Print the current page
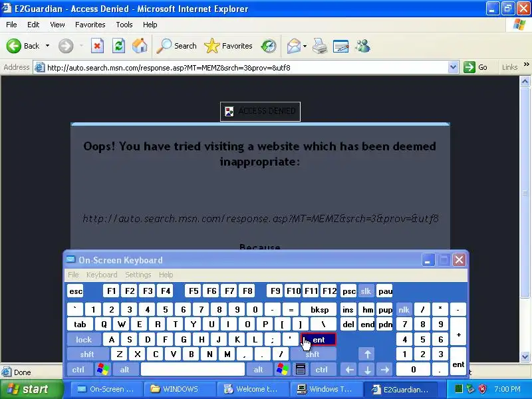The width and height of the screenshot is (532, 399). 320,46
